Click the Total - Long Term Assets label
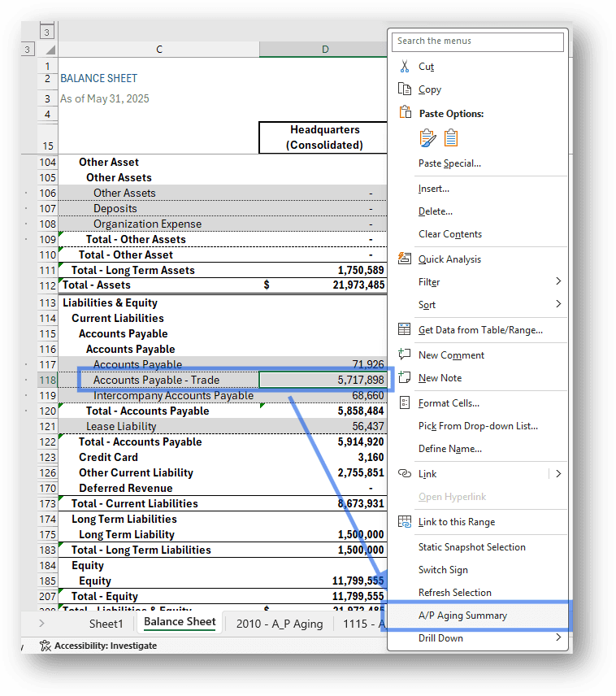Screen dimensions: 616x696 [x=133, y=270]
